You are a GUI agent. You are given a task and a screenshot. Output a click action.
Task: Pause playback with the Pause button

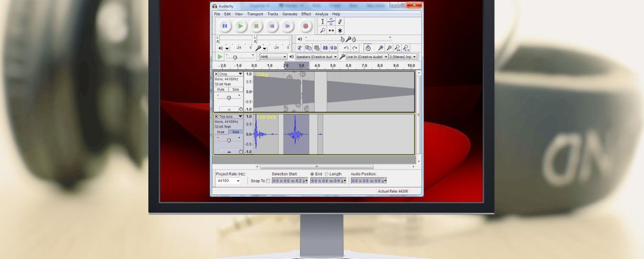pyautogui.click(x=225, y=26)
